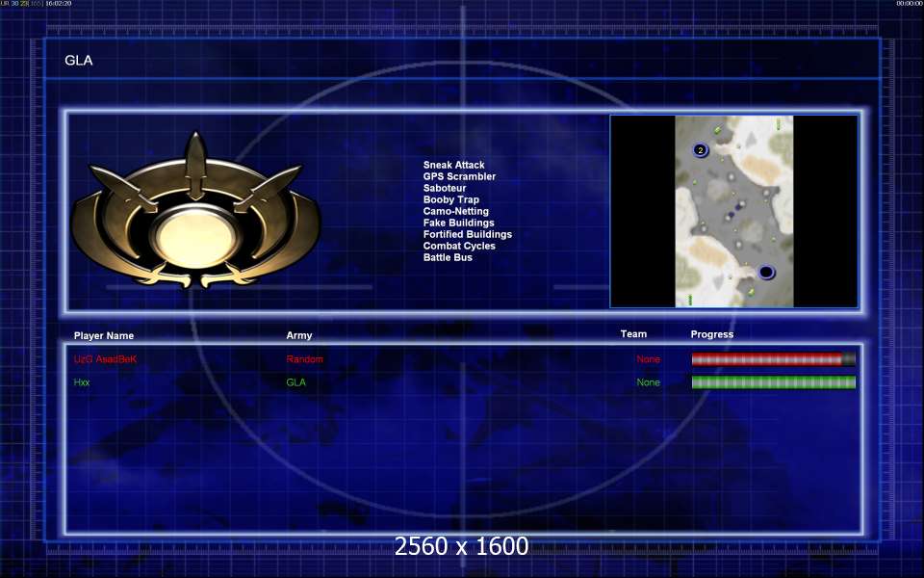The height and width of the screenshot is (578, 924).
Task: Select Combat Cycles in the abilities list
Action: coord(459,246)
